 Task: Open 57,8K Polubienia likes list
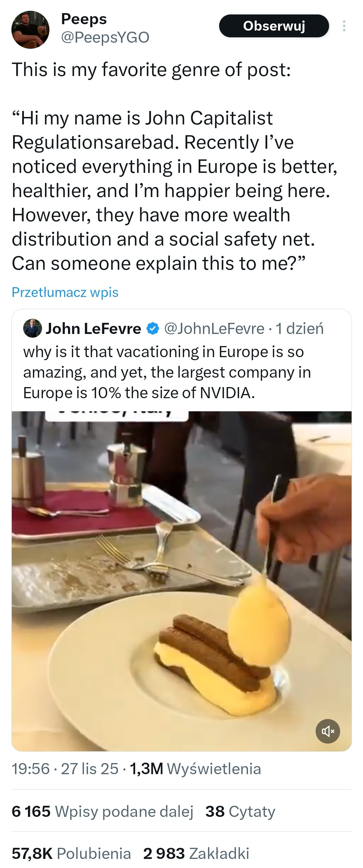(71, 853)
